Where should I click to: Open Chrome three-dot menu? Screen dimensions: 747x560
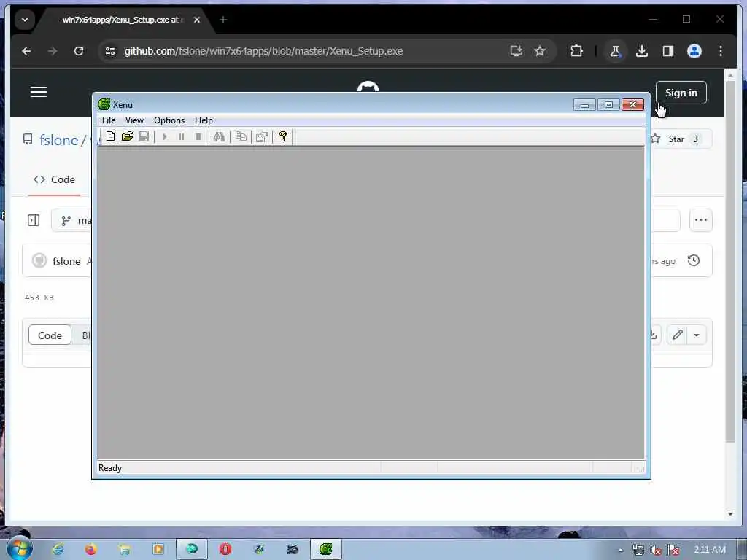720,51
